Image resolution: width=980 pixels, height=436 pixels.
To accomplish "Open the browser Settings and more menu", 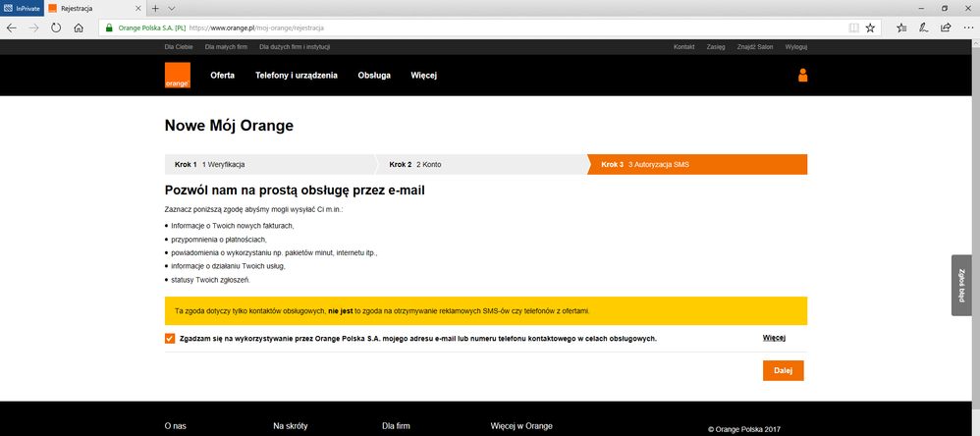I will [x=966, y=27].
